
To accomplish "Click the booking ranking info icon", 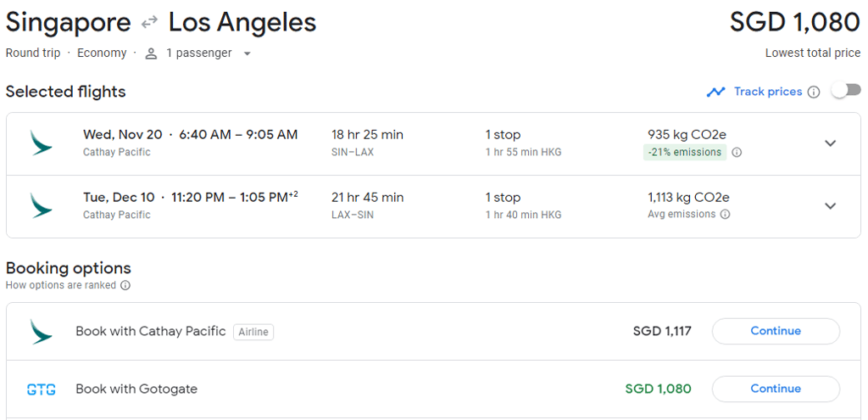I will tap(125, 286).
